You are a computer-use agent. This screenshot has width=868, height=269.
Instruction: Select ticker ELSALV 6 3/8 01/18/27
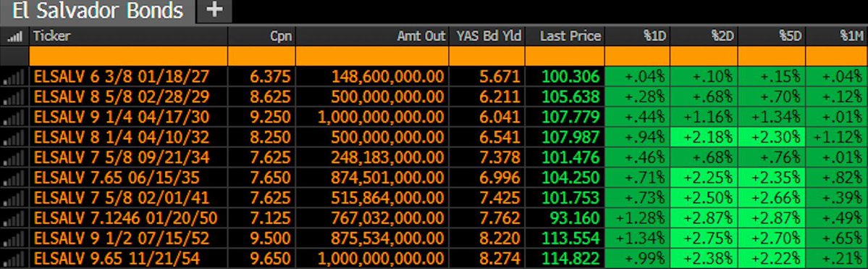click(x=122, y=77)
